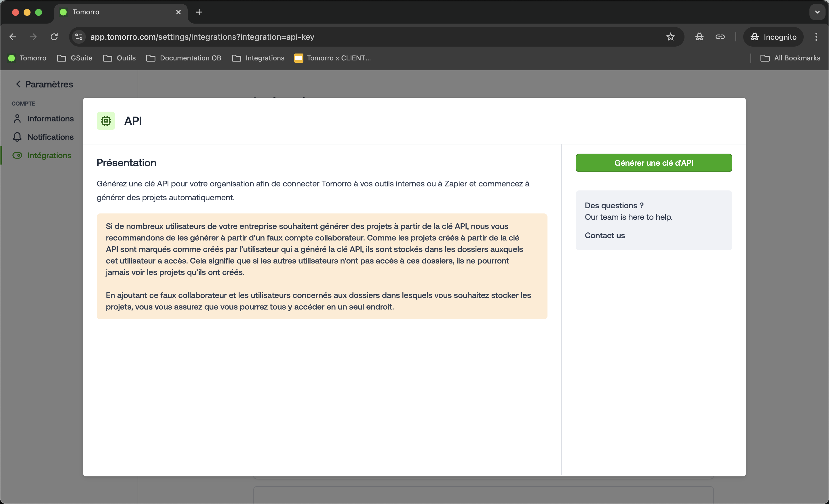This screenshot has height=504, width=829.
Task: Open the Chrome three-dot menu
Action: (816, 37)
